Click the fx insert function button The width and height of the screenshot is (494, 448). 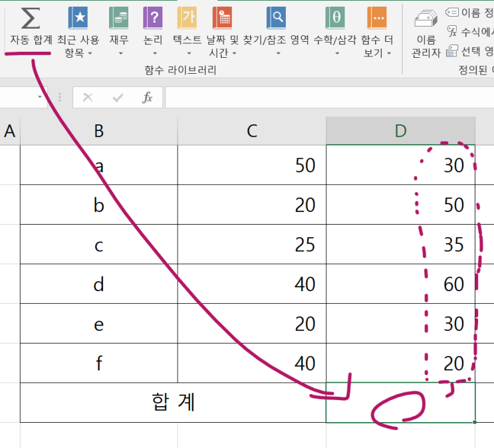click(147, 97)
